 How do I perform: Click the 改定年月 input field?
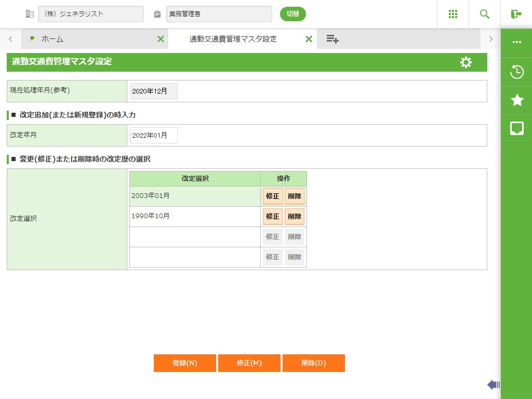point(154,135)
